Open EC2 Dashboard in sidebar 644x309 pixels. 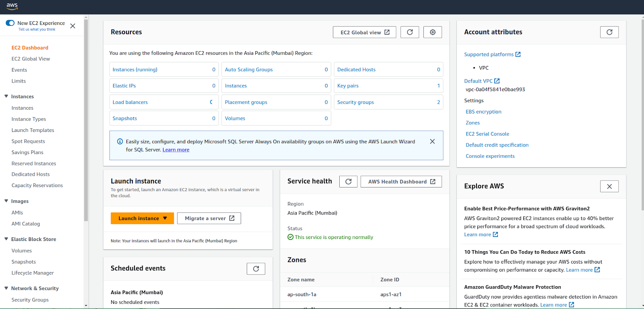point(30,47)
